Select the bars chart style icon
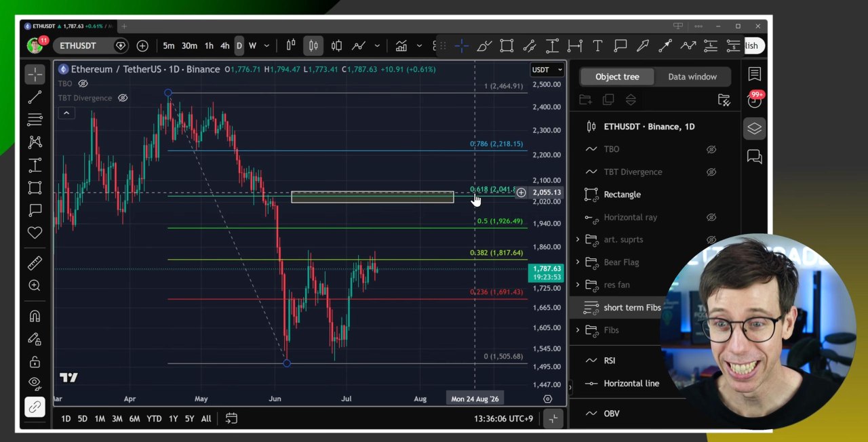The image size is (868, 442). tap(291, 45)
